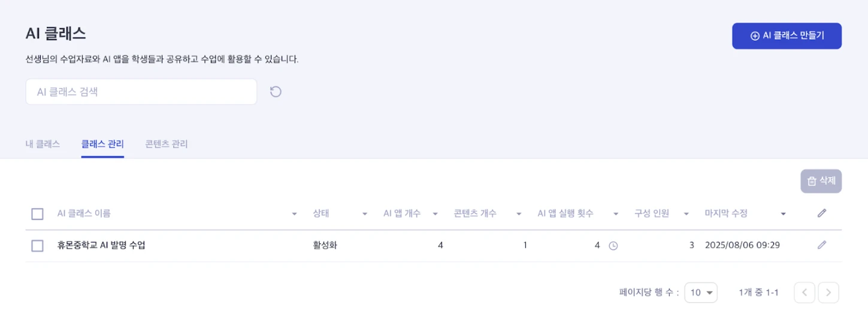This screenshot has width=868, height=323.
Task: Click the pencil edit icon for 휴몬중학교 row
Action: (822, 245)
